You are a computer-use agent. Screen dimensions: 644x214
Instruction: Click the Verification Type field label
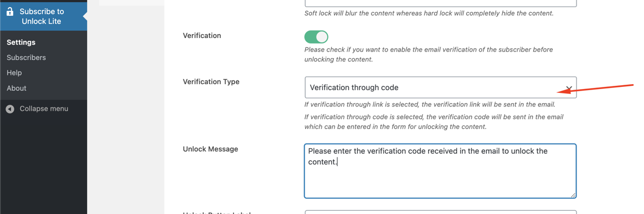pyautogui.click(x=211, y=81)
